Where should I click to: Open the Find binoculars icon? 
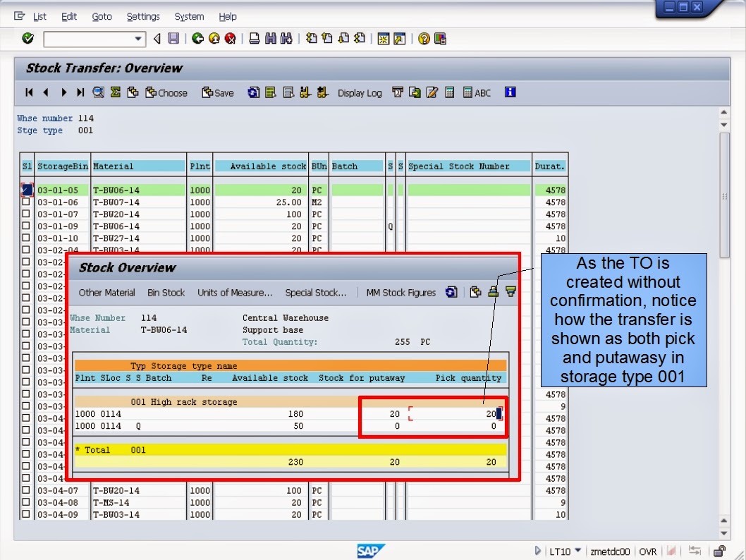(x=270, y=39)
